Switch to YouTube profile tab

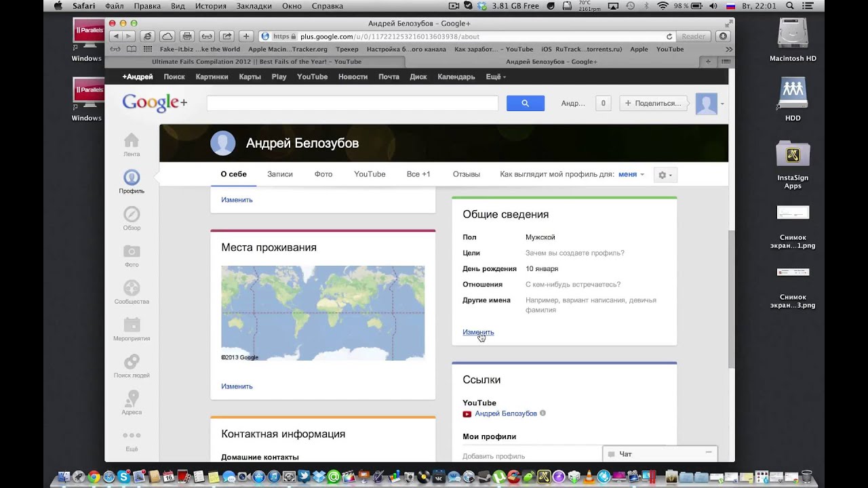pos(370,174)
